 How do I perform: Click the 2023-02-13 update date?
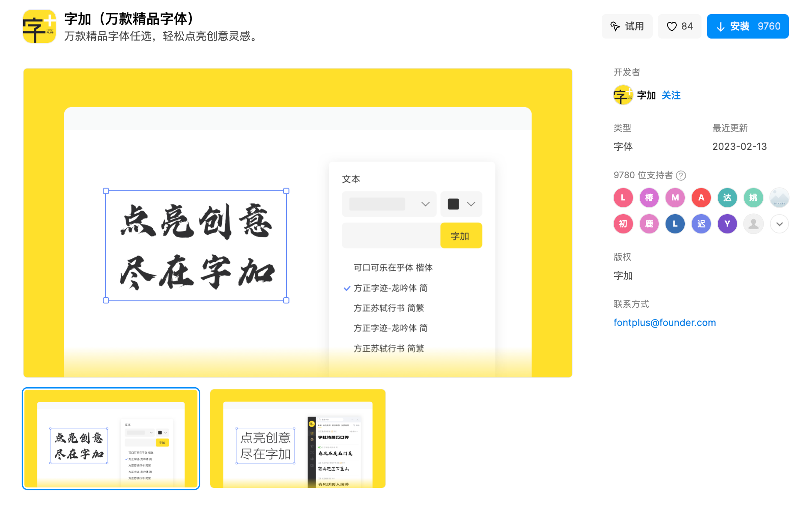click(x=740, y=146)
